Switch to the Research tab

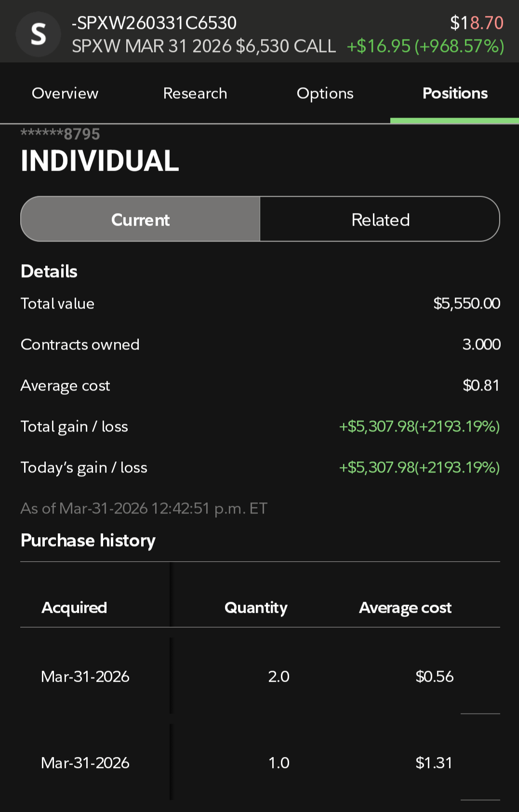point(195,93)
